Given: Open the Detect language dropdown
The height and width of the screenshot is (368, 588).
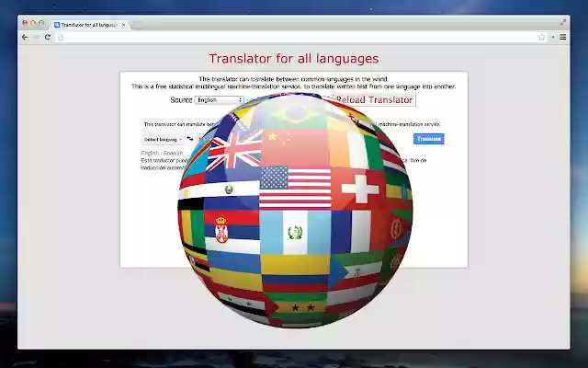Looking at the screenshot, I should (163, 139).
